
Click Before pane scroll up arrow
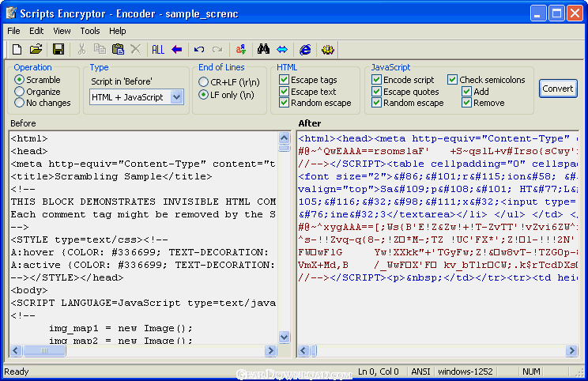285,138
